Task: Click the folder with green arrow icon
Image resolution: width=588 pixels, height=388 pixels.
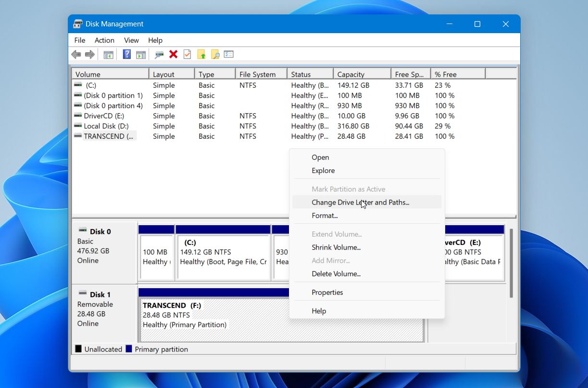Action: (201, 54)
